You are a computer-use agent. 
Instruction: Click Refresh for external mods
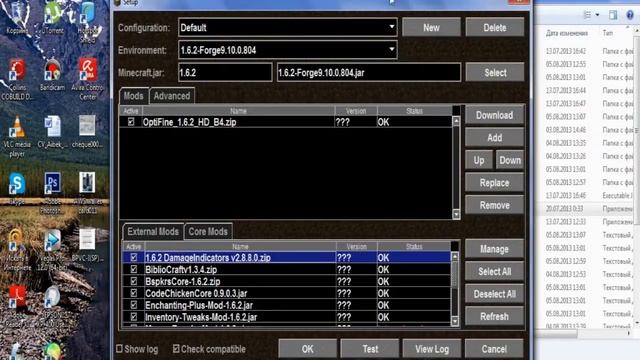pyautogui.click(x=494, y=316)
